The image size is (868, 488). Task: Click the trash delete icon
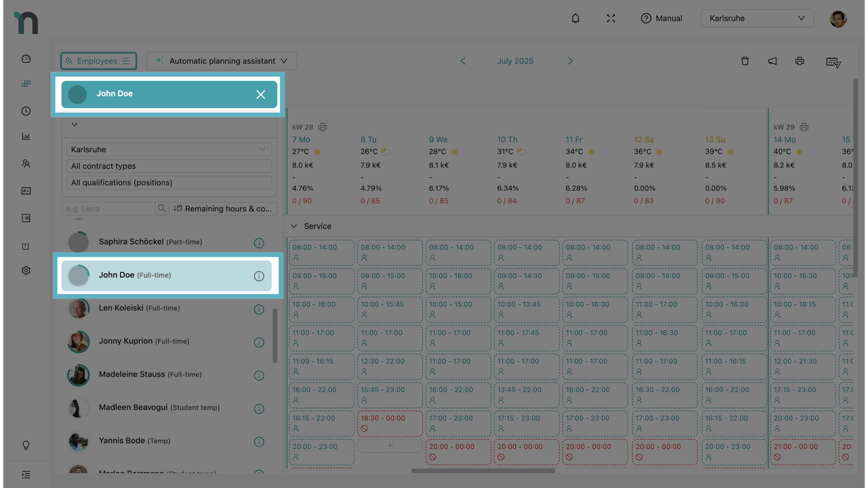coord(745,61)
